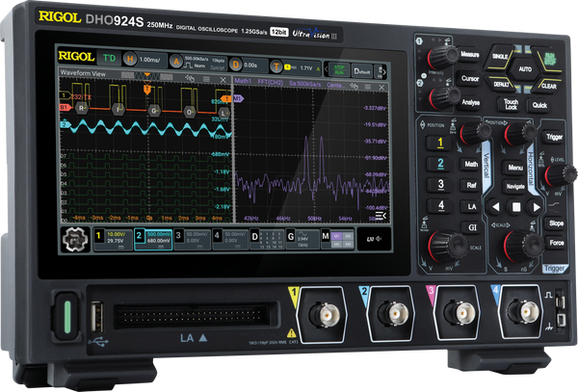Toggle channel 2 label showing 500.00mV/
Viewport: 578px width, 392px height.
click(153, 240)
